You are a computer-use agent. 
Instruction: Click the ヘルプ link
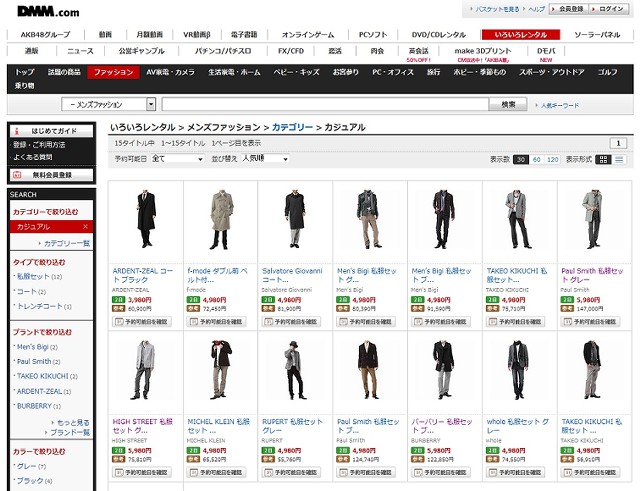[536, 9]
